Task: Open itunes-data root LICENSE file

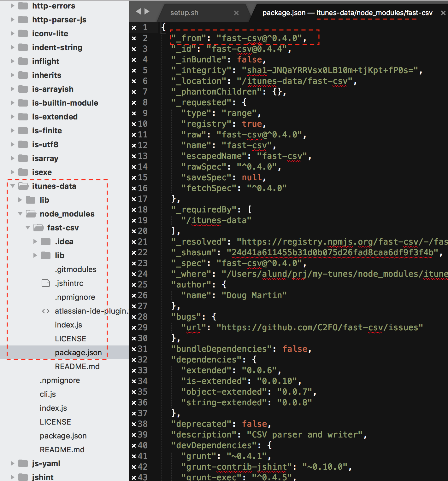Action: click(x=55, y=422)
